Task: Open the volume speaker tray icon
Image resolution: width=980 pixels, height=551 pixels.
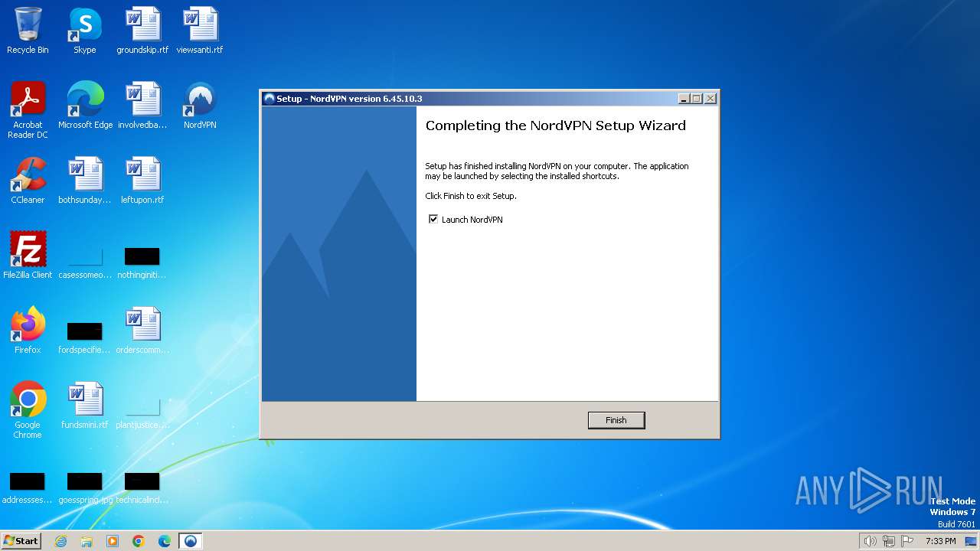Action: 870,541
